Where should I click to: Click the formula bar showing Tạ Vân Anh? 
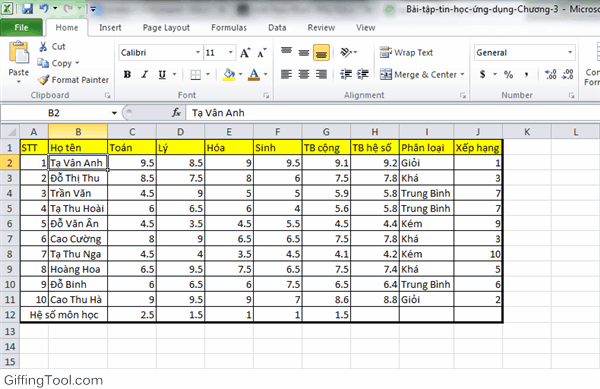tap(393, 113)
